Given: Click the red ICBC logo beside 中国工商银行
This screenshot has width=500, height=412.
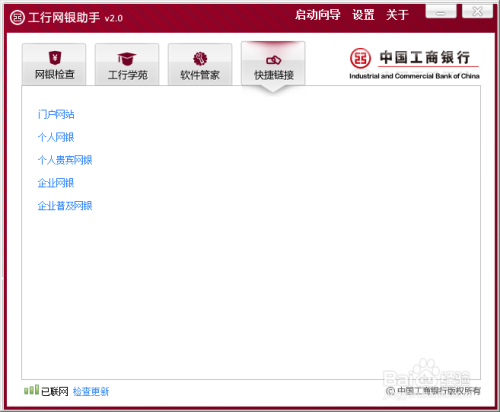Looking at the screenshot, I should pyautogui.click(x=360, y=58).
